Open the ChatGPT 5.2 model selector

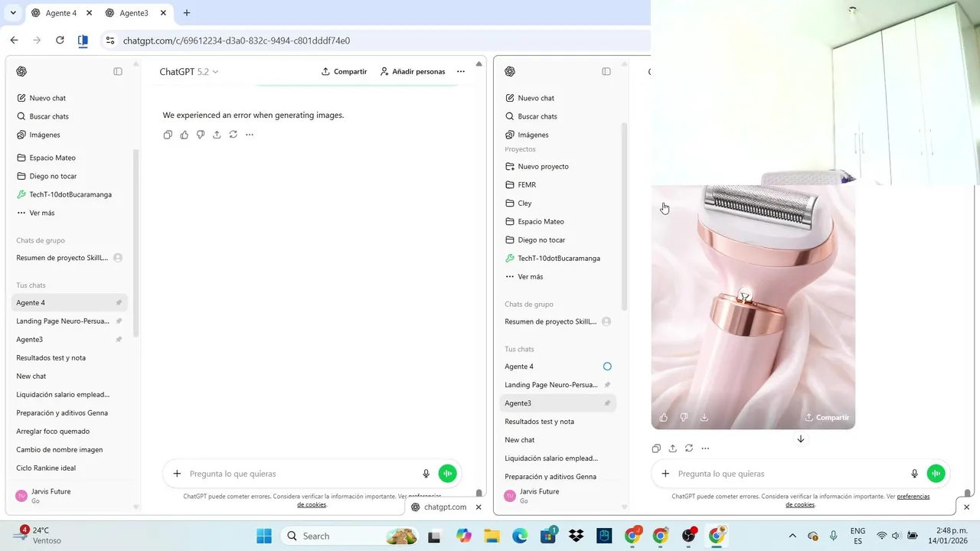[x=189, y=71]
